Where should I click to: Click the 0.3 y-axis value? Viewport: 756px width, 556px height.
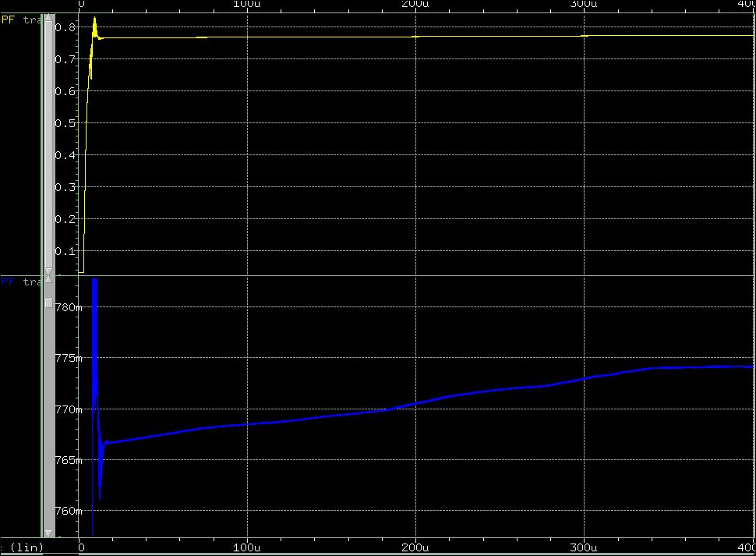pyautogui.click(x=65, y=187)
